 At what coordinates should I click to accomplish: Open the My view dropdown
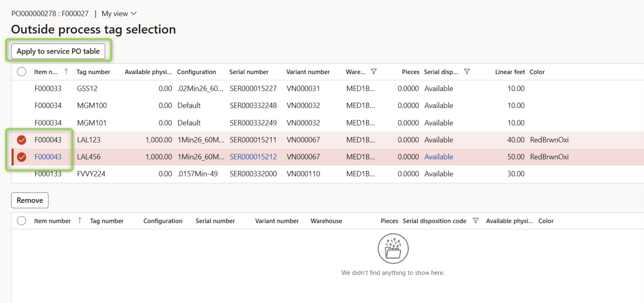coord(118,13)
